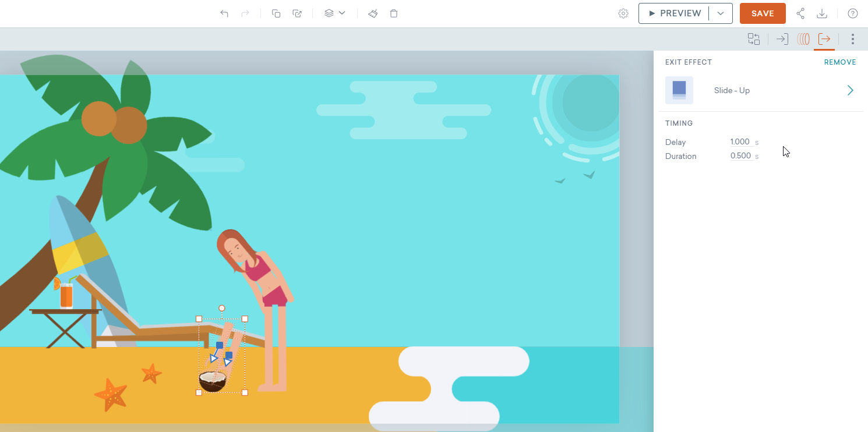The width and height of the screenshot is (868, 432).
Task: Click the orange SAVE button
Action: click(763, 13)
